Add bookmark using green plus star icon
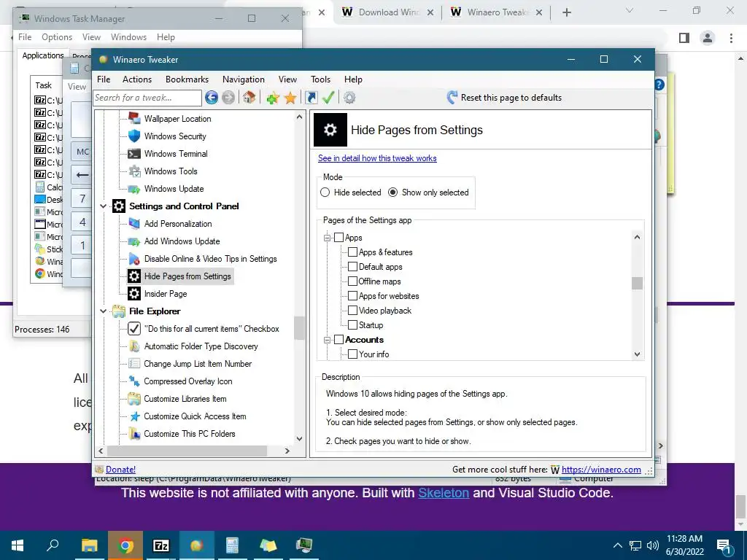The image size is (747, 560). pos(273,98)
